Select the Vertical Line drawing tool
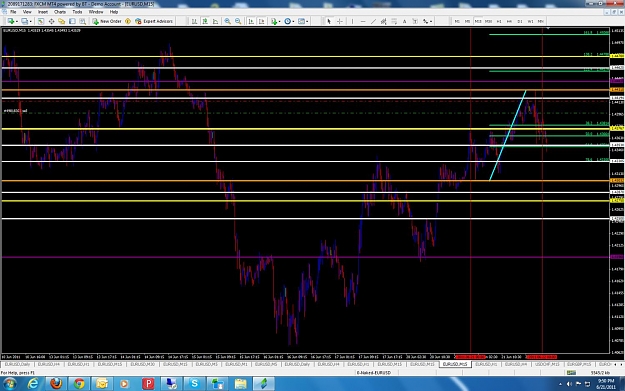Image resolution: width=625 pixels, height=391 pixels. pyautogui.click(x=352, y=21)
